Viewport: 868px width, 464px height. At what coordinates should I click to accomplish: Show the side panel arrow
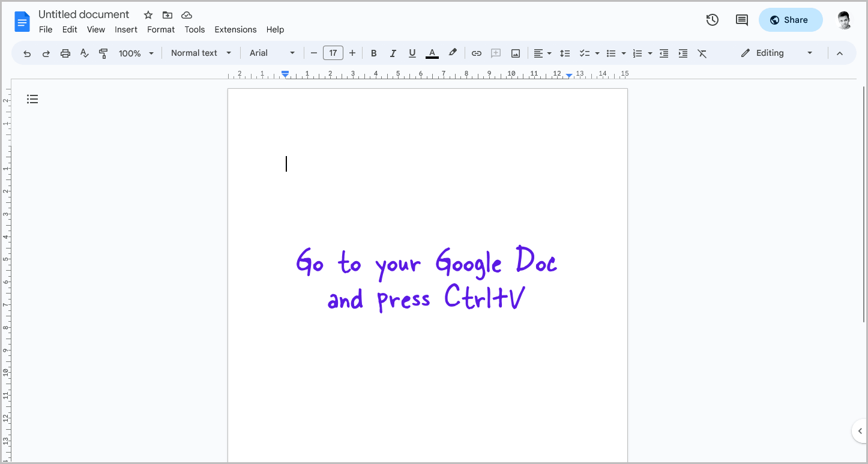click(860, 431)
